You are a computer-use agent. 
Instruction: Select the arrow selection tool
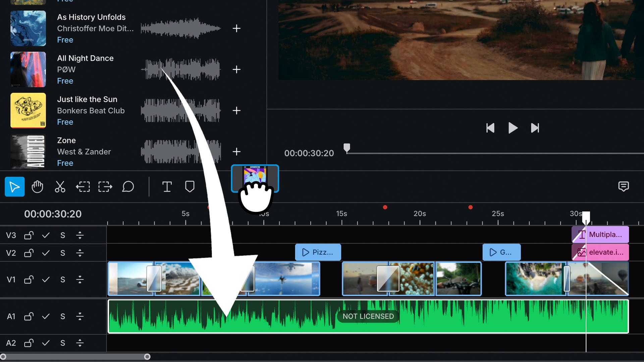tap(14, 187)
